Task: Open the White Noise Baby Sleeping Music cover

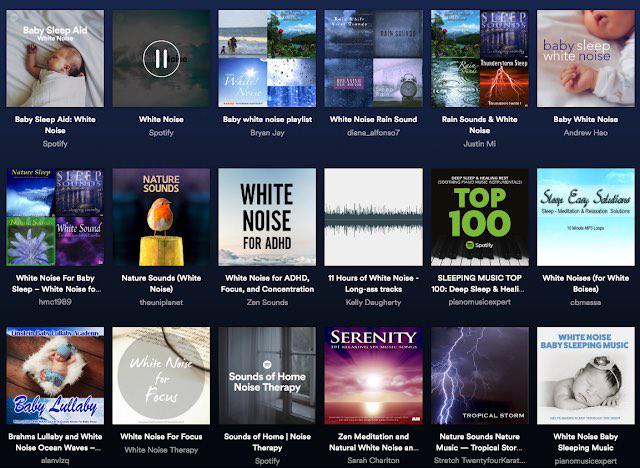Action: coord(586,375)
